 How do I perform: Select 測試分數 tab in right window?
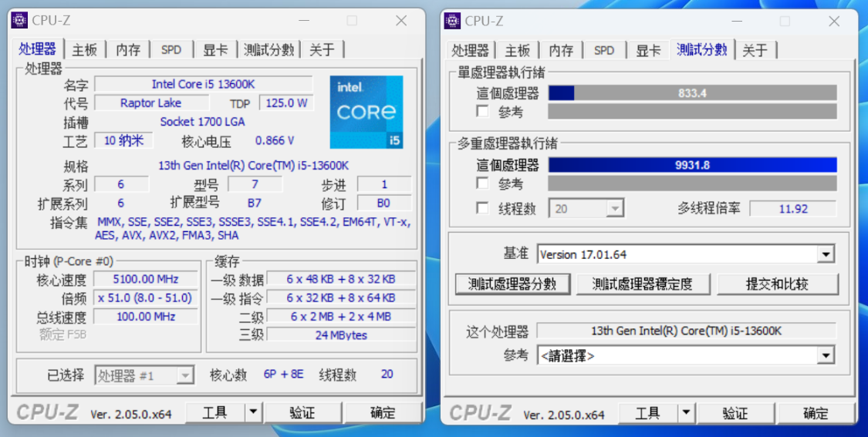[x=701, y=49]
